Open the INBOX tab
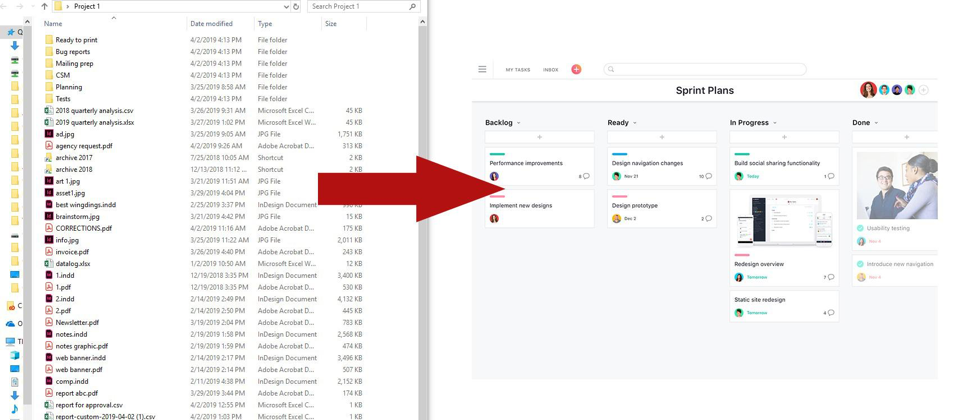The image size is (974, 420). coord(550,70)
